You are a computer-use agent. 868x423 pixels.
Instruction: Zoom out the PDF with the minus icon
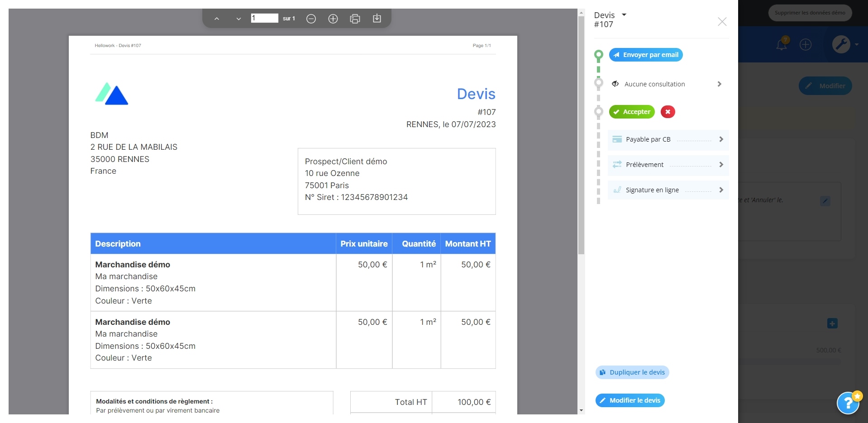(x=311, y=19)
